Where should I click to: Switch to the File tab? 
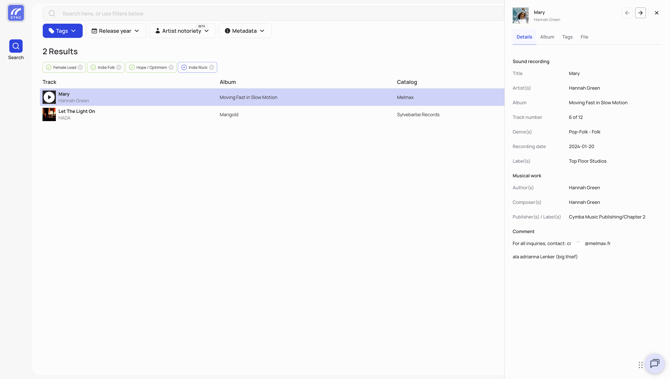(x=584, y=37)
